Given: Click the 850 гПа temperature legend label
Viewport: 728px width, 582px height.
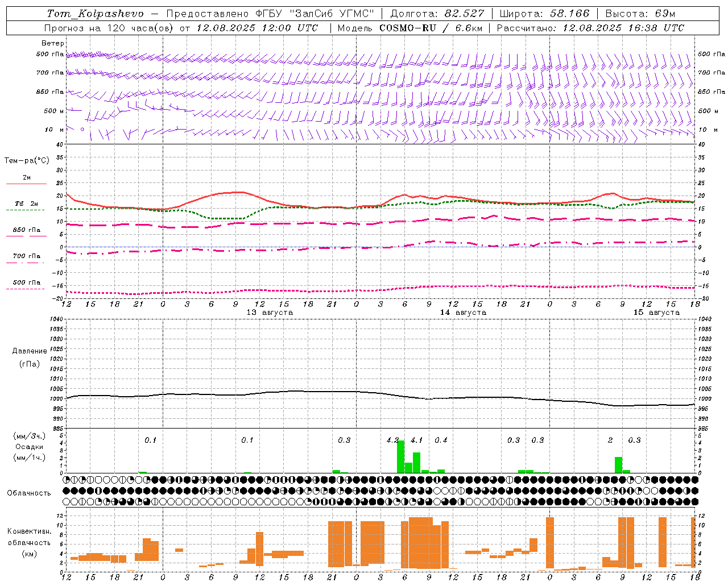Looking at the screenshot, I should [x=27, y=230].
